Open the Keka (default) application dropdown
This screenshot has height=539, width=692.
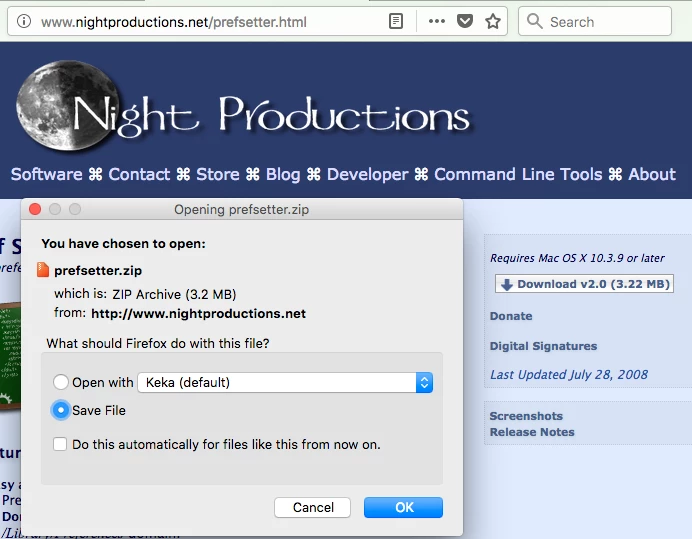[285, 382]
